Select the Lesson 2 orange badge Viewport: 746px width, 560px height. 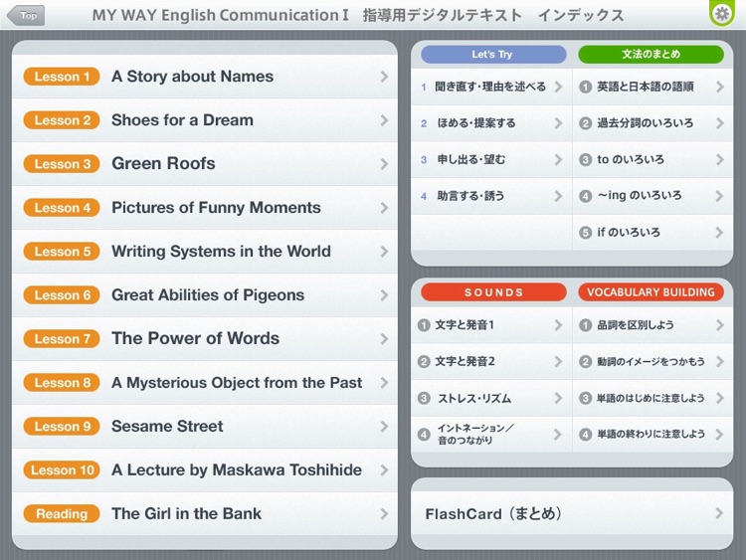coord(62,120)
